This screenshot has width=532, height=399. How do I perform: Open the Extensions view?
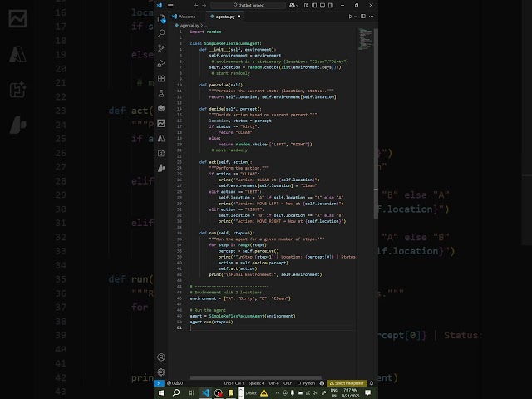(x=161, y=78)
